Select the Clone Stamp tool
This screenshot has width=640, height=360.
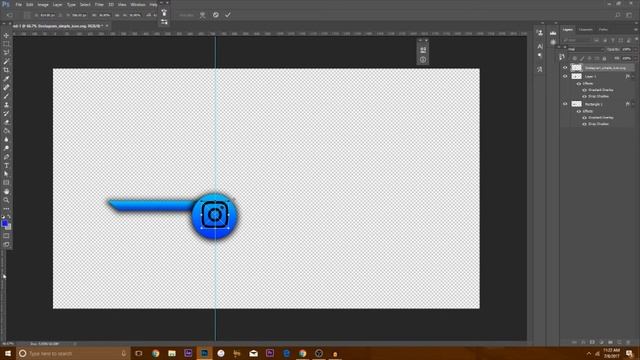(x=6, y=105)
